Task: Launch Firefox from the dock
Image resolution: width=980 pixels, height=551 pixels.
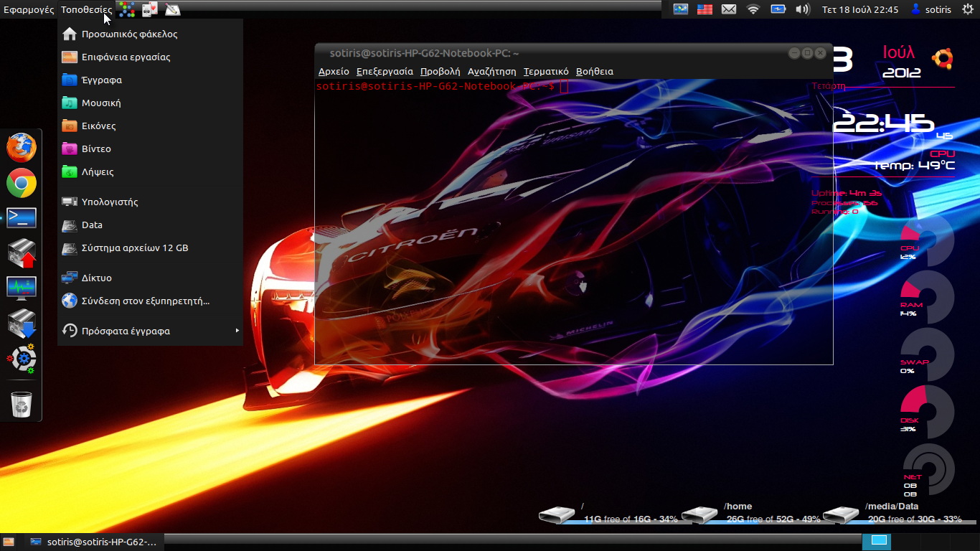Action: point(22,148)
